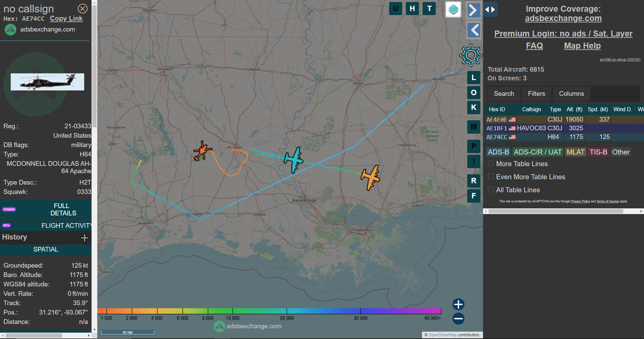
Task: Sort table by Wind D. column
Action: pos(623,109)
